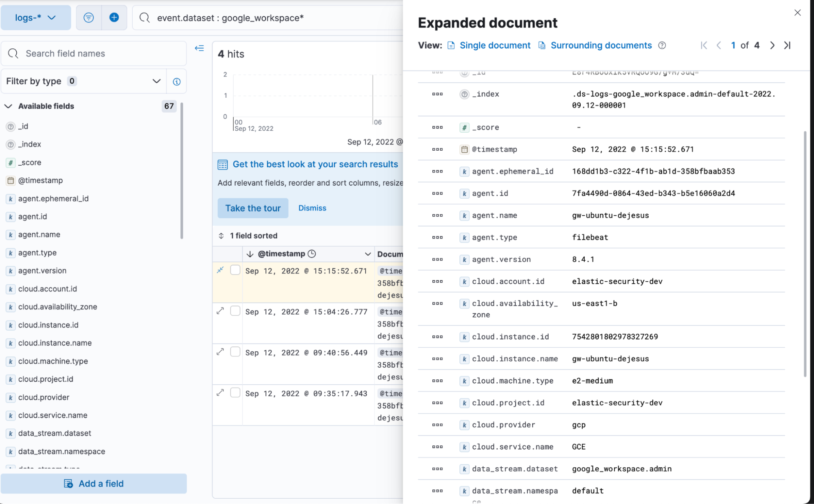Open actions for data_stream.dataset row

437,469
